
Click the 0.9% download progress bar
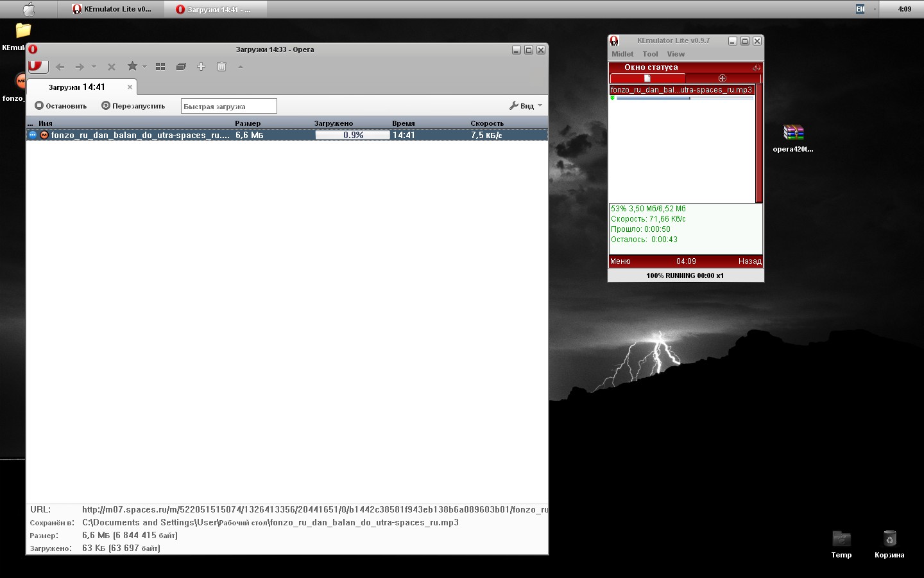pos(352,135)
